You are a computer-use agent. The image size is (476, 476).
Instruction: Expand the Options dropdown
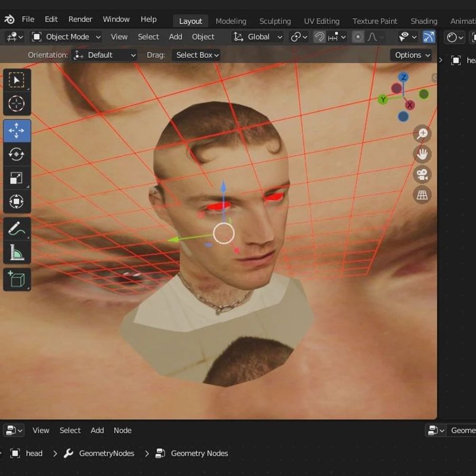(x=411, y=55)
